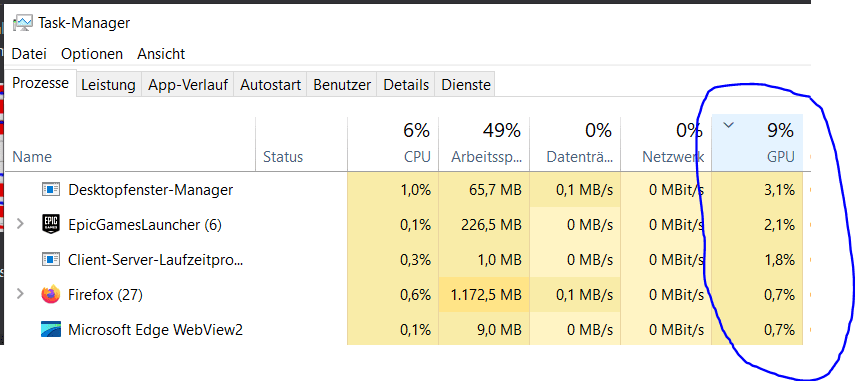The image size is (855, 381).
Task: Select Firefox memory cell 1.172,5 MB
Action: click(x=484, y=294)
